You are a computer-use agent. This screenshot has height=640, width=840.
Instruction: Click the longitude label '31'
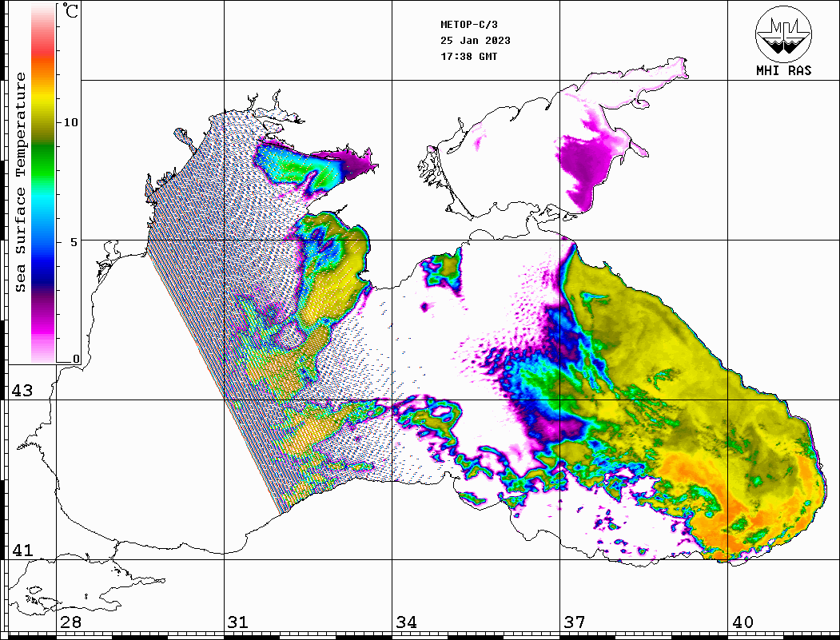click(x=238, y=622)
